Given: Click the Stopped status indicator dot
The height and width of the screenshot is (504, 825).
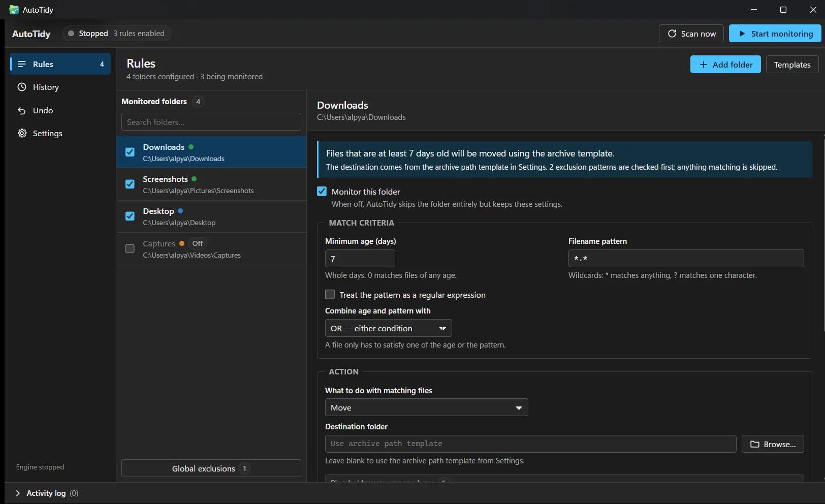Looking at the screenshot, I should (71, 34).
